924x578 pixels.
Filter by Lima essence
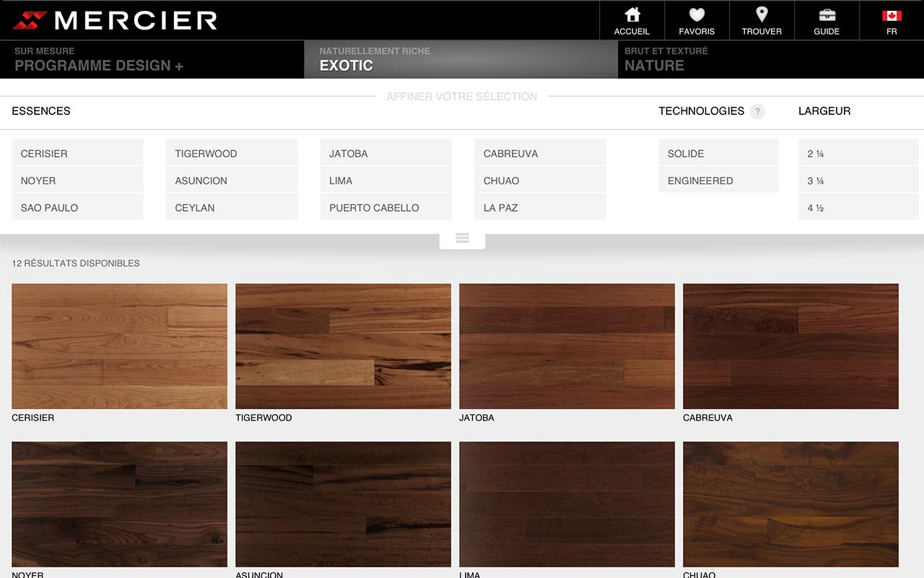tap(386, 181)
